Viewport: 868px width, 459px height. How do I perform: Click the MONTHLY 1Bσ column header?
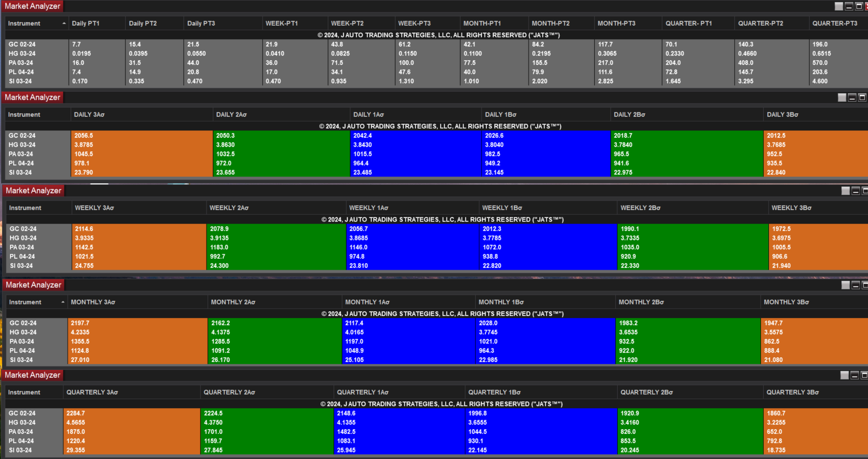click(545, 302)
